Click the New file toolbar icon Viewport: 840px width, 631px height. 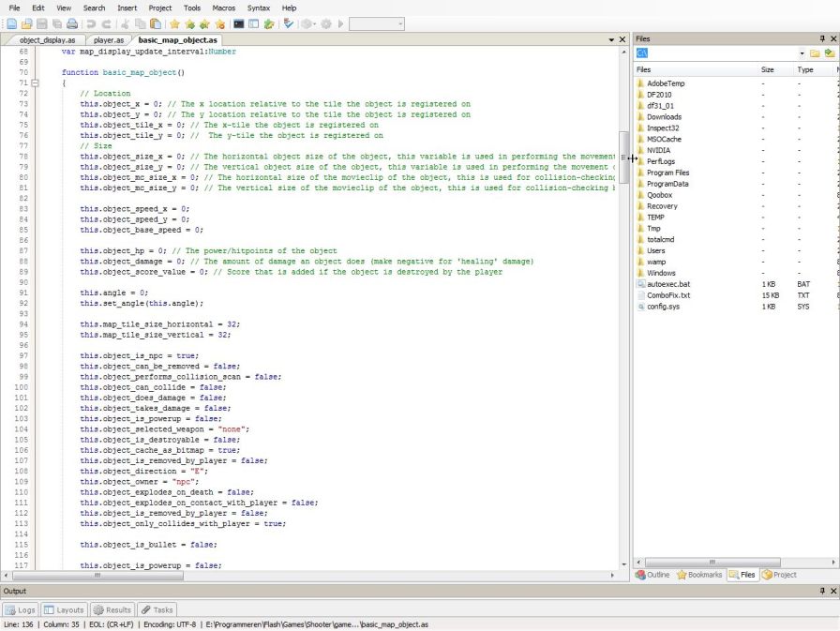12,23
